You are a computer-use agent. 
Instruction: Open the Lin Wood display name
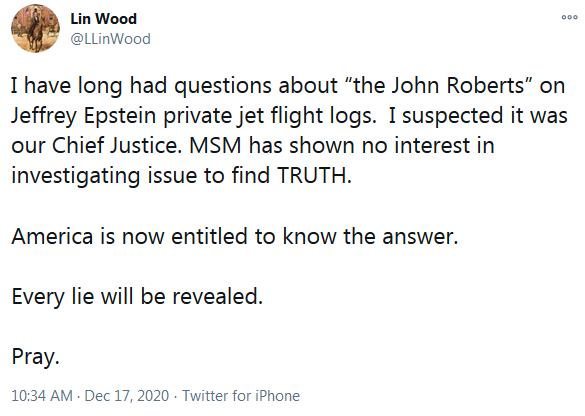coord(104,19)
